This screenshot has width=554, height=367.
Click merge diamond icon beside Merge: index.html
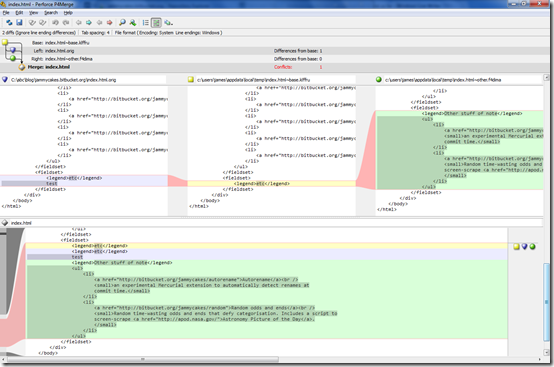click(x=22, y=67)
